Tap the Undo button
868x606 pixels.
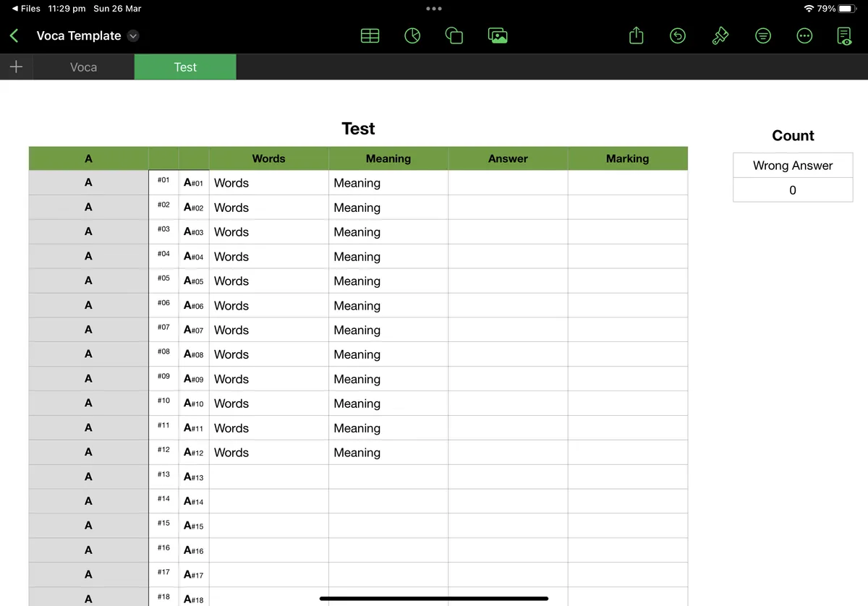(678, 35)
